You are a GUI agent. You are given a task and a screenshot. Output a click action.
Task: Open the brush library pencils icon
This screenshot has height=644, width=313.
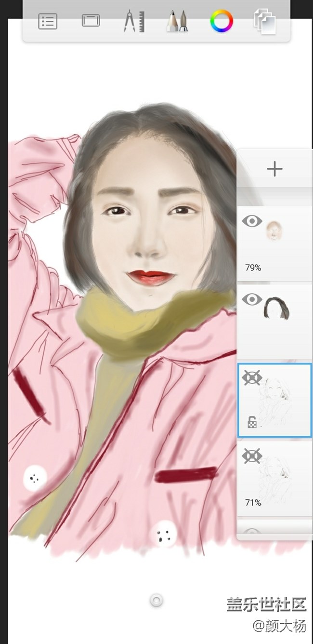[177, 22]
